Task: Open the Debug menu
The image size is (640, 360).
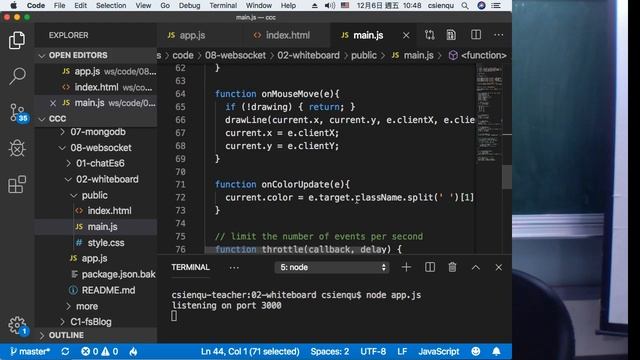Action: (189, 6)
